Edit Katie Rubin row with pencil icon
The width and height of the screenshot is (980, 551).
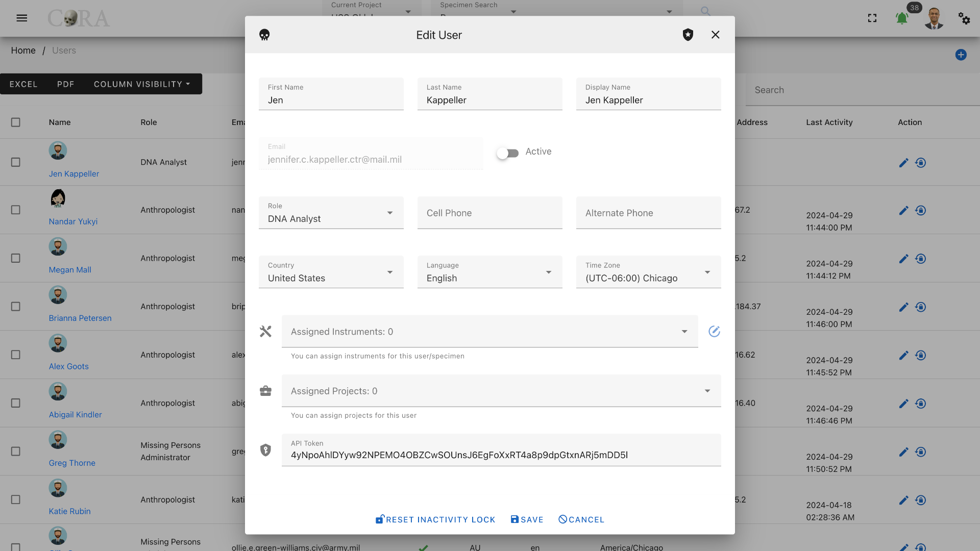pos(903,500)
